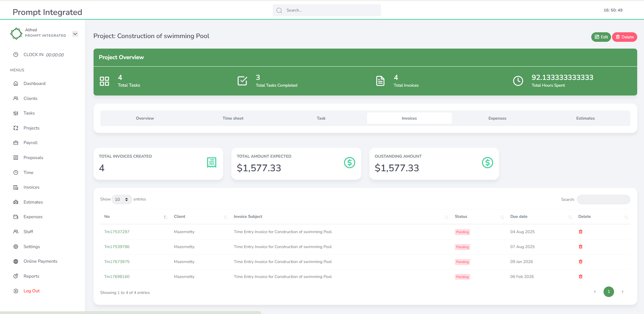The height and width of the screenshot is (314, 644).
Task: Click the Reports pie chart icon
Action: 16,276
